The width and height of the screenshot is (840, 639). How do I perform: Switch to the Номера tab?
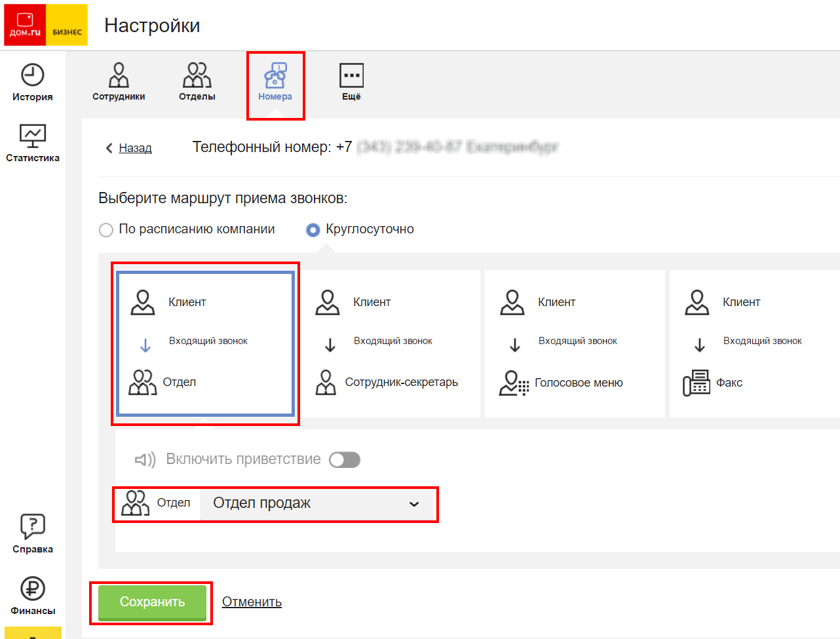[275, 82]
